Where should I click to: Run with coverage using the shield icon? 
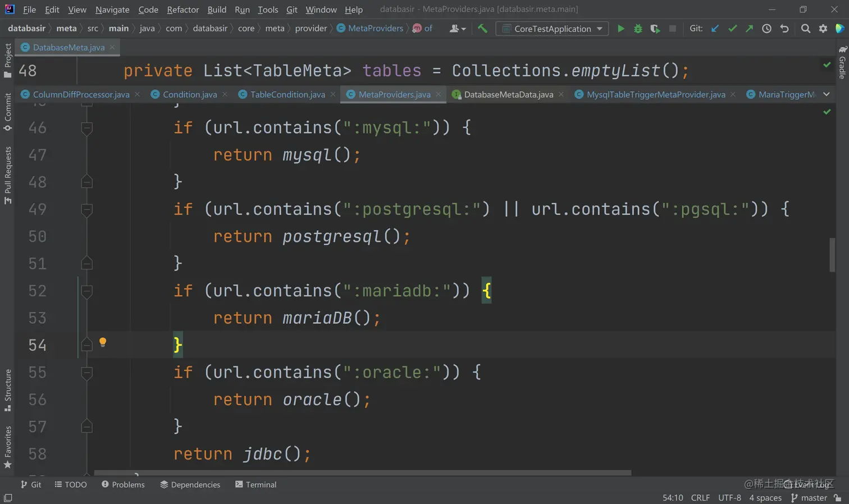[655, 29]
